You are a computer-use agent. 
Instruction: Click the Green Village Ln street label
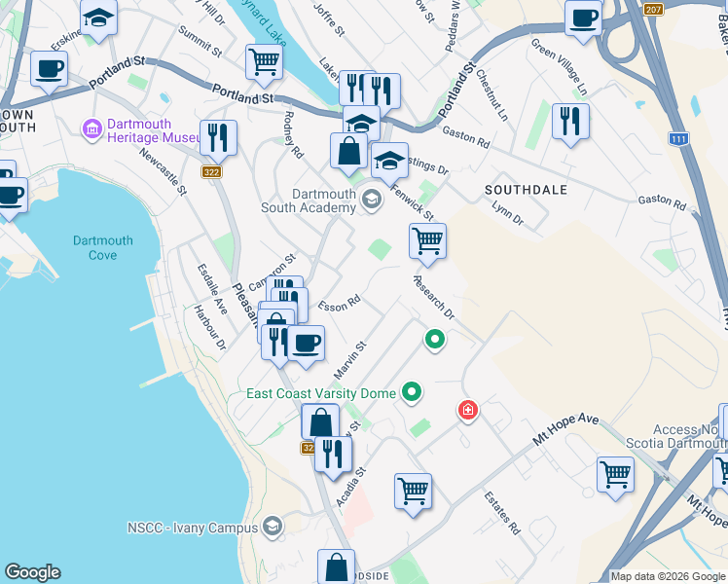560,67
